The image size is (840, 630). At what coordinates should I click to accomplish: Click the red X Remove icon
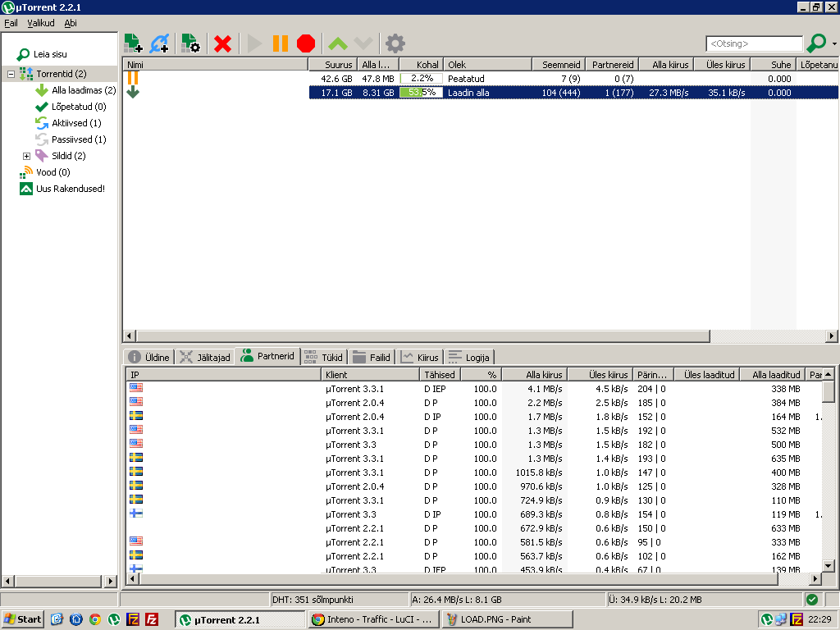(222, 43)
